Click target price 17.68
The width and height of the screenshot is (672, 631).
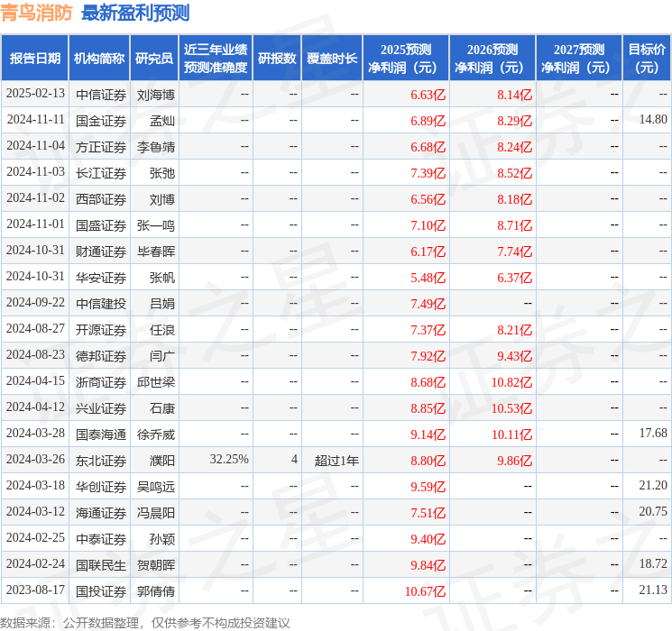pyautogui.click(x=653, y=433)
